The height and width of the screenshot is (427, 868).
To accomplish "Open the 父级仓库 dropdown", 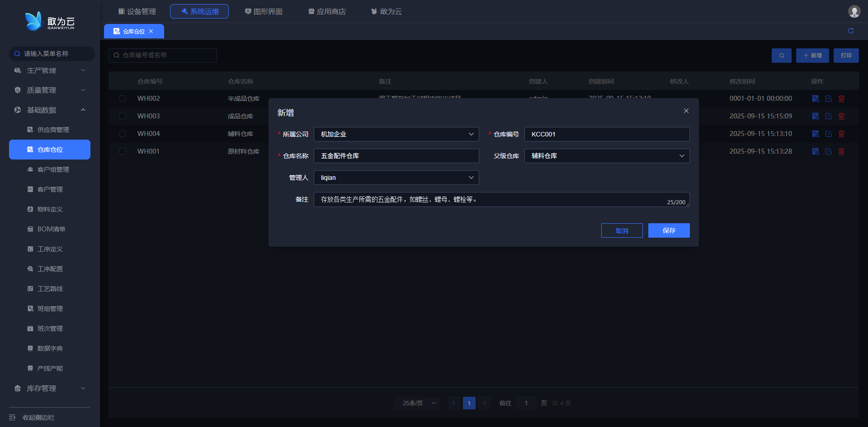I will (607, 156).
